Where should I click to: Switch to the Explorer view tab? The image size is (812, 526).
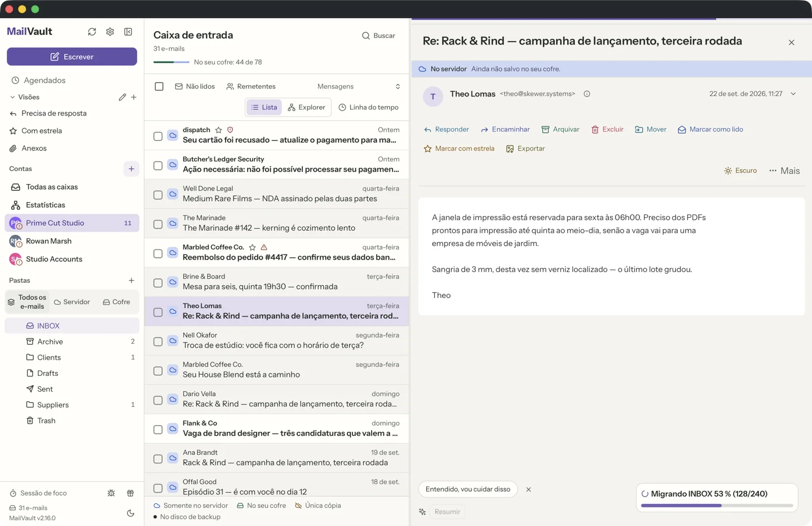point(307,107)
